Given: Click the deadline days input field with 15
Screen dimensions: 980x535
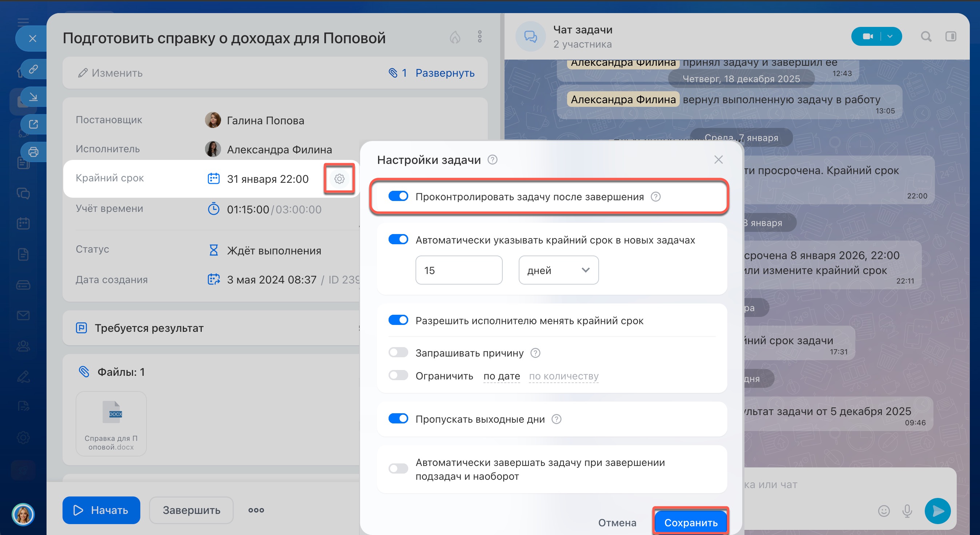Looking at the screenshot, I should coord(458,270).
